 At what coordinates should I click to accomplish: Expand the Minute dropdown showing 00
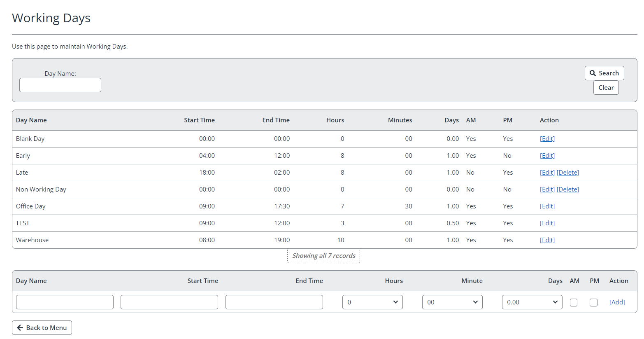point(452,302)
